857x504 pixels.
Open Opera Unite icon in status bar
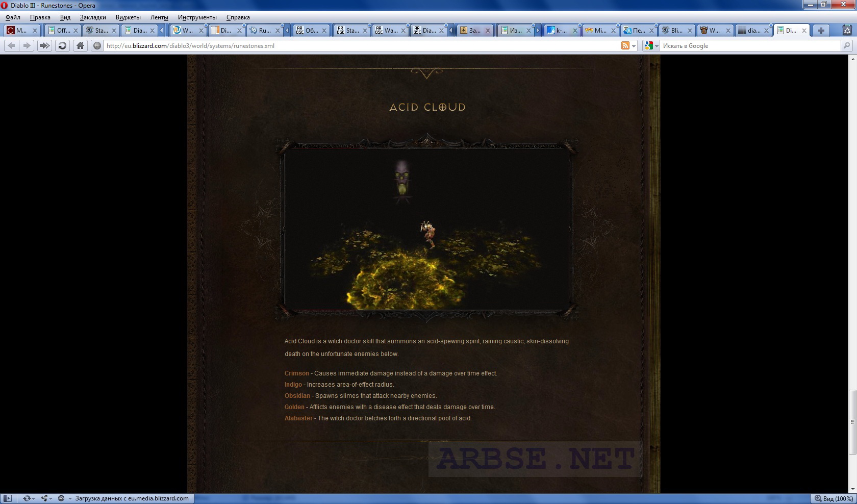pyautogui.click(x=47, y=498)
